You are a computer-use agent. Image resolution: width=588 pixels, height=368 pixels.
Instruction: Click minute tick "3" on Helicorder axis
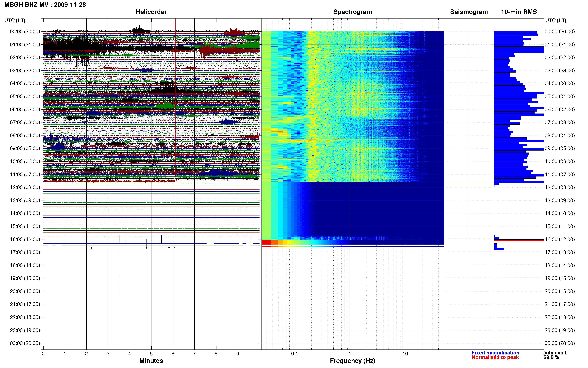tap(108, 354)
